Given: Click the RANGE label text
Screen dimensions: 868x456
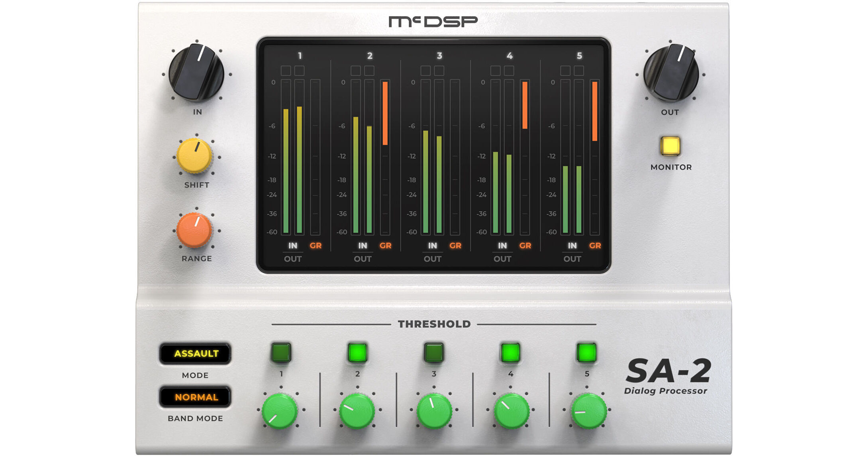Looking at the screenshot, I should 197,259.
